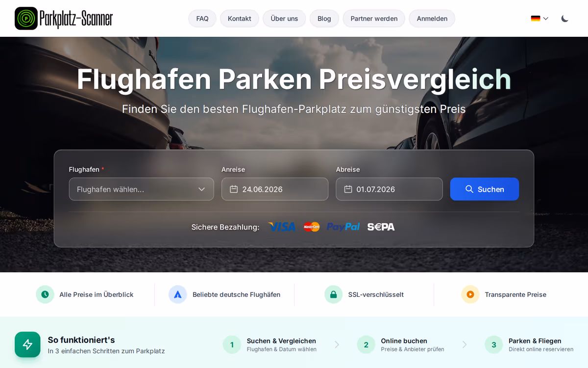Click step 1 circle Suchen & Vergleichen
The image size is (588, 368).
click(x=232, y=344)
